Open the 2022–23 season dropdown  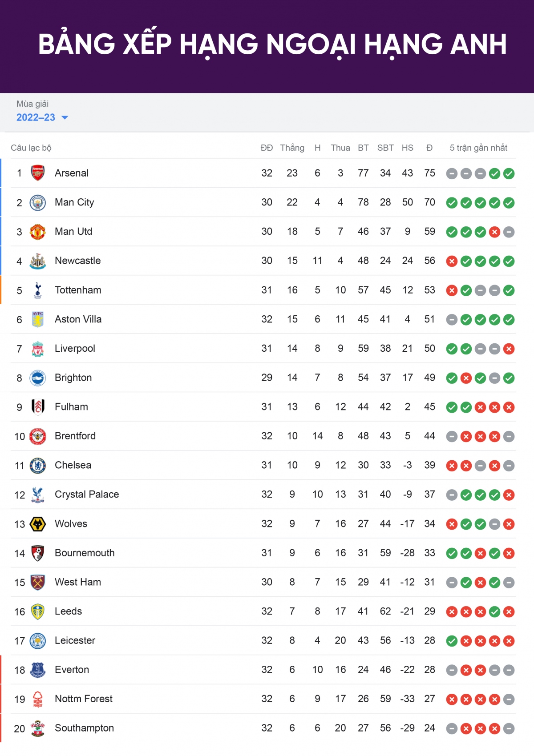42,117
